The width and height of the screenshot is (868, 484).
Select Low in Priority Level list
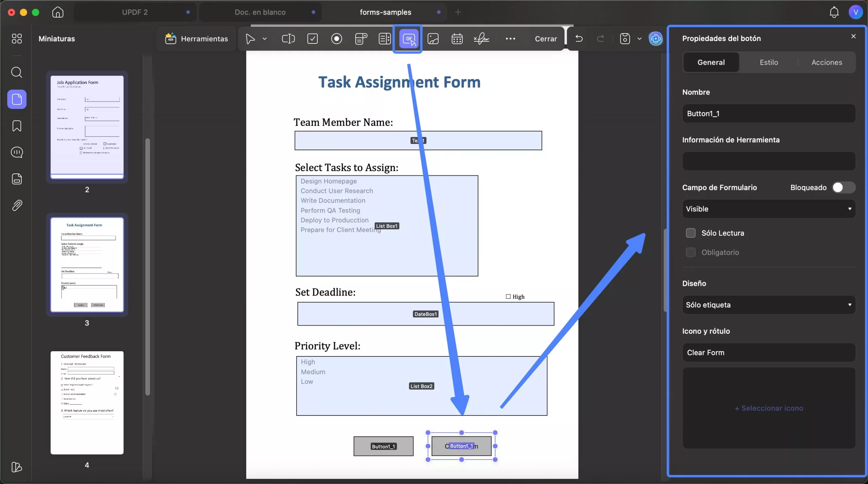coord(307,381)
